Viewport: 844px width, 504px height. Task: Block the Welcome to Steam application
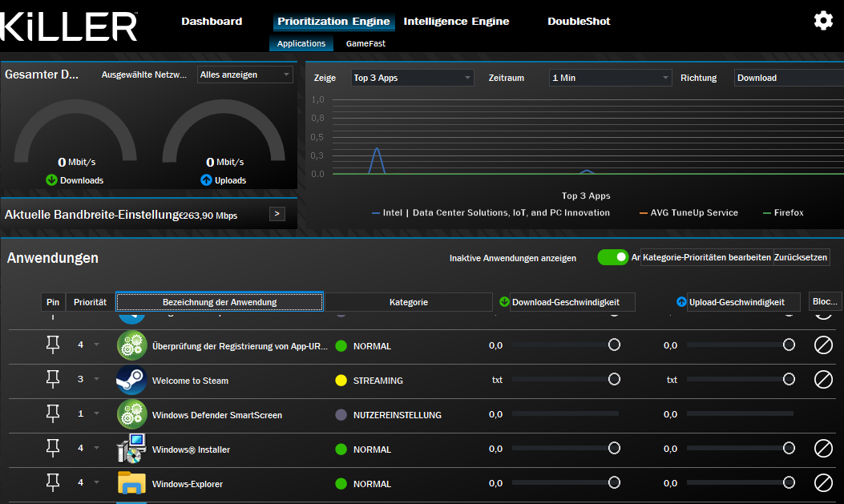pyautogui.click(x=822, y=379)
